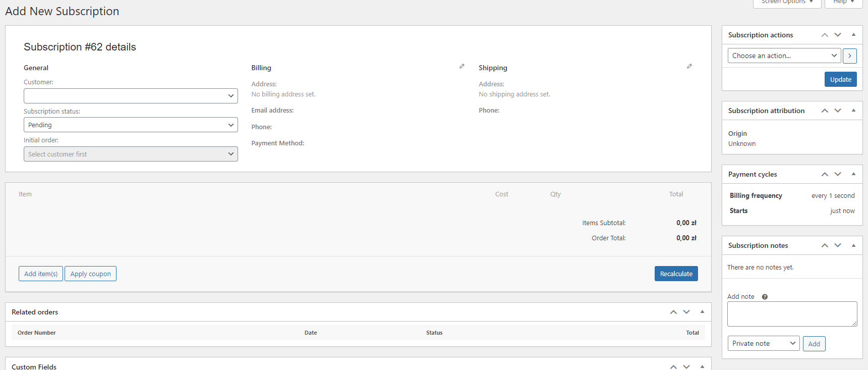Open Subscription status dropdown showing Pending

131,125
